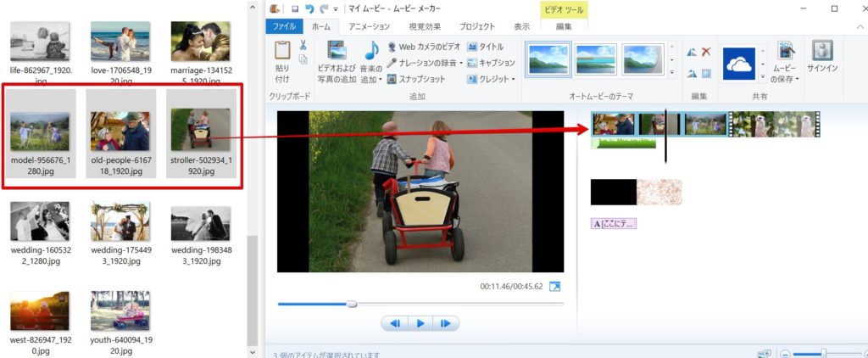Image resolution: width=868 pixels, height=358 pixels.
Task: Open the クレジット dropdown arrow
Action: pos(513,79)
